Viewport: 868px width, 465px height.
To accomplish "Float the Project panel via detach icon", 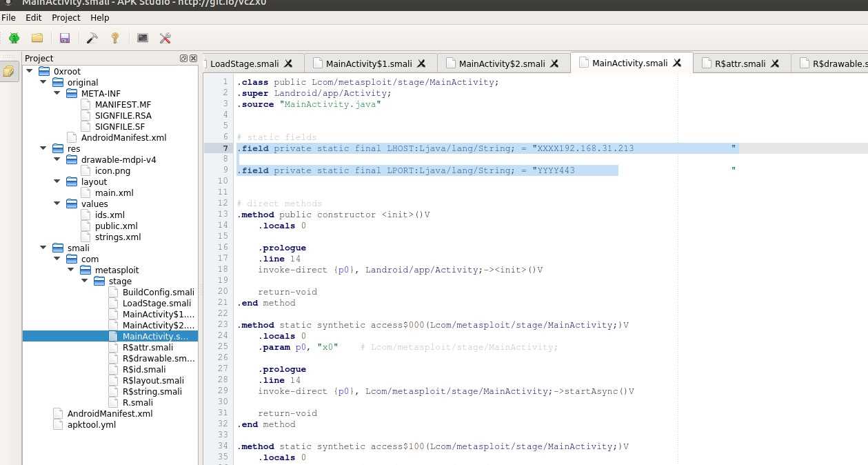I will point(184,58).
